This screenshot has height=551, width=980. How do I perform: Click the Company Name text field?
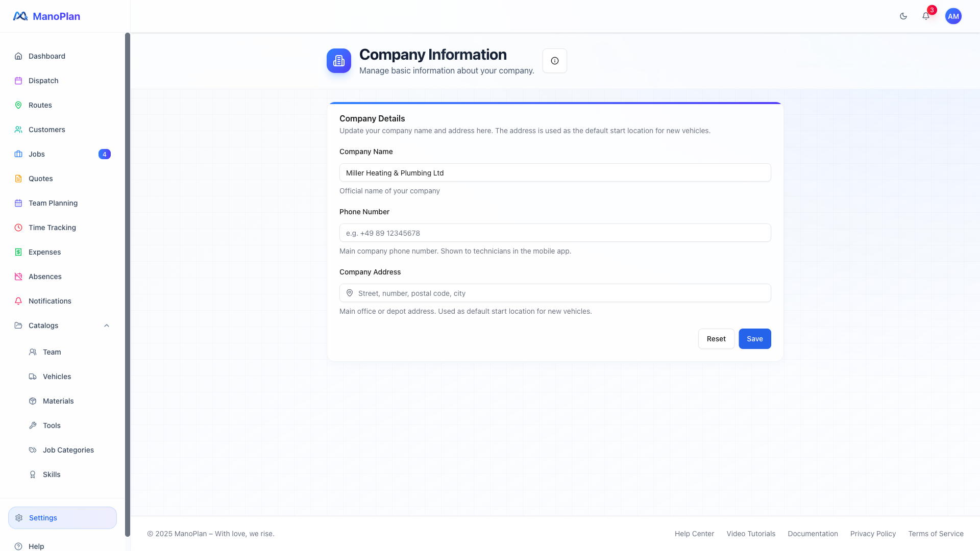coord(555,173)
